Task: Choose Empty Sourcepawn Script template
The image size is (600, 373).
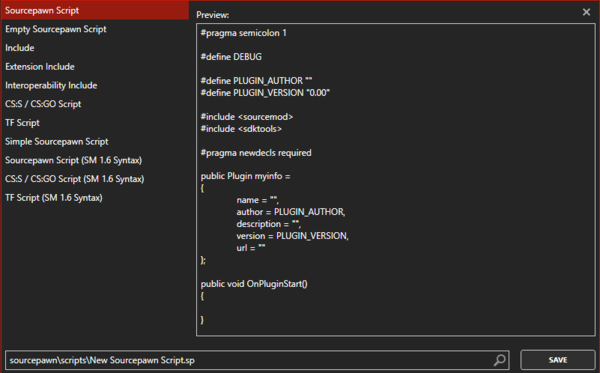Action: tap(95, 29)
